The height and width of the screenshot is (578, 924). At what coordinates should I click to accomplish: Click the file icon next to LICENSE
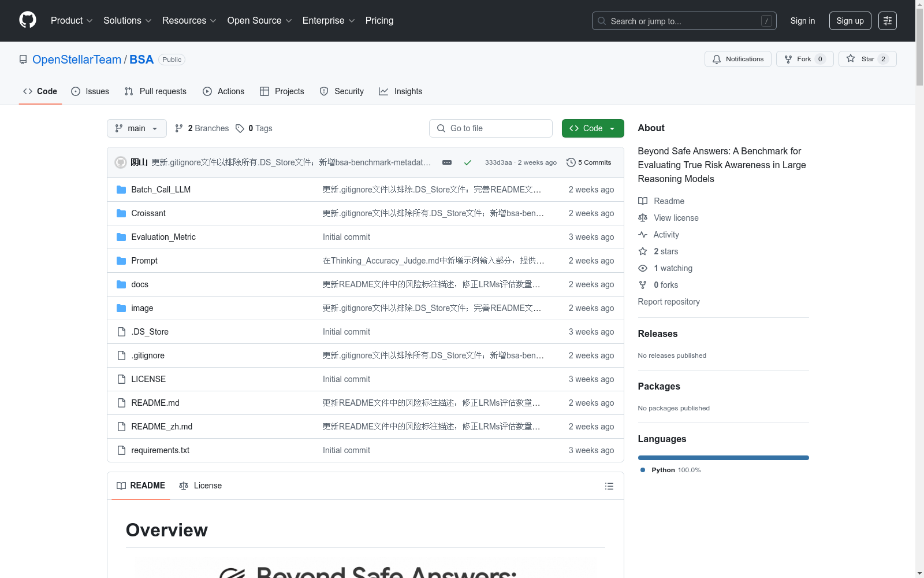pyautogui.click(x=121, y=379)
